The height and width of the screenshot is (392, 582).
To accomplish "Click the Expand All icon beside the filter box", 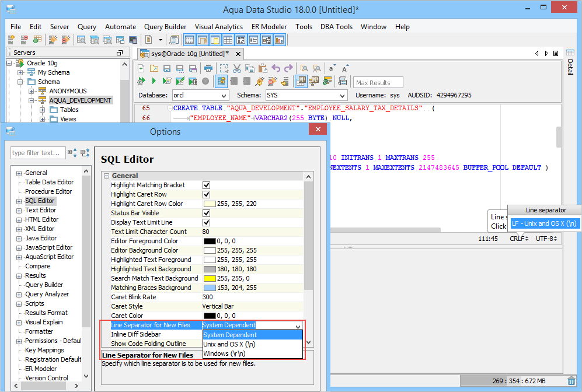I will [x=72, y=152].
